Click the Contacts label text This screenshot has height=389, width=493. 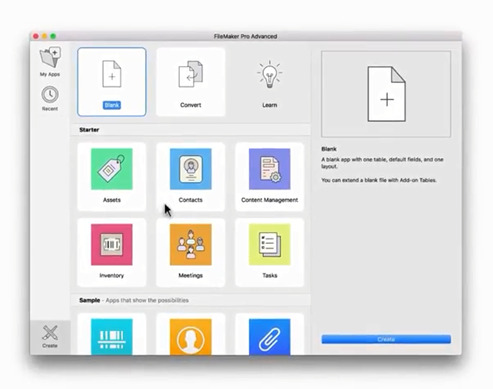pyautogui.click(x=191, y=200)
